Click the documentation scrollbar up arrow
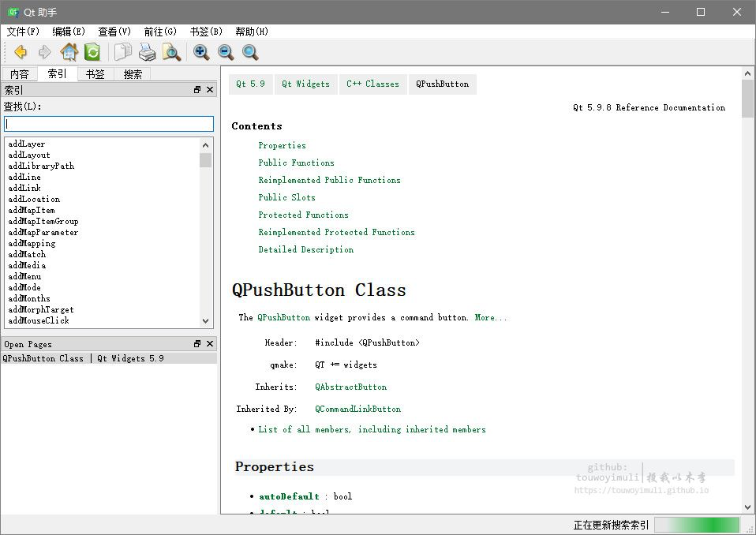Viewport: 756px width, 535px height. tap(748, 73)
